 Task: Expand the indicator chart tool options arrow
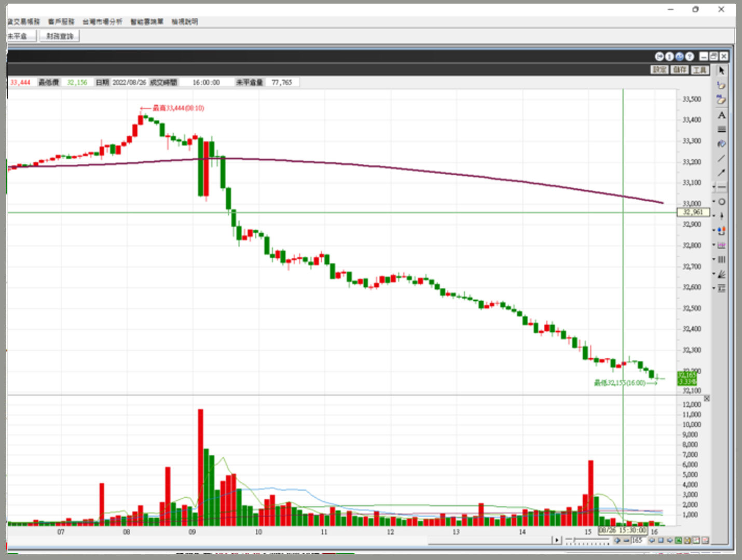point(714,245)
